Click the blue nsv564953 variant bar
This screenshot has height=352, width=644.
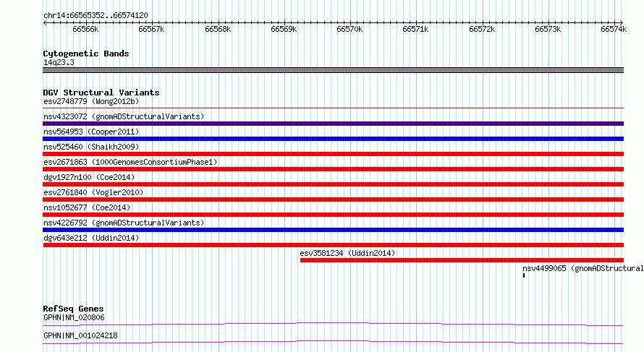[x=333, y=139]
